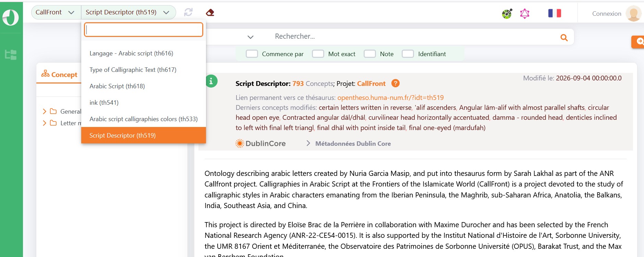Click the eraser clear selection icon

point(210,13)
